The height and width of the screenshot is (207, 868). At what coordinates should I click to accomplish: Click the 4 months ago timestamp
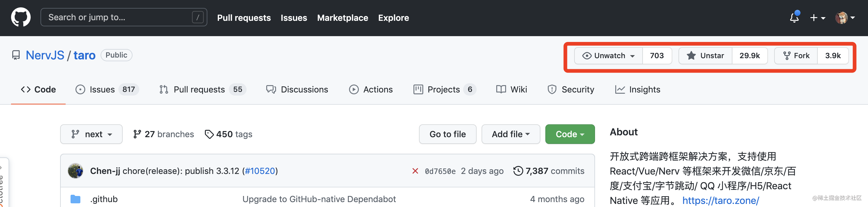pos(557,199)
